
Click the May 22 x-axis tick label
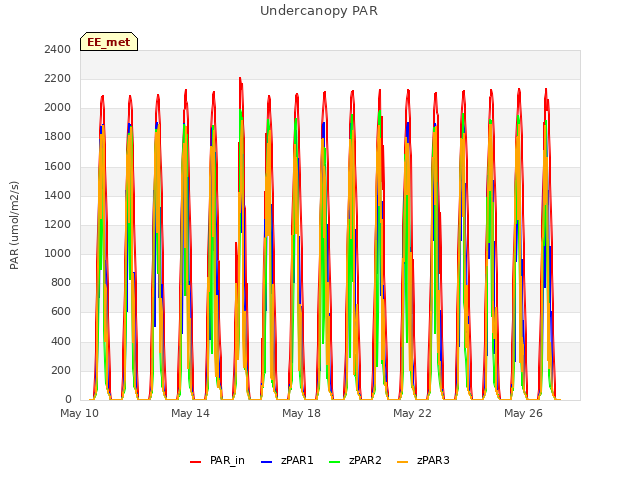(413, 413)
